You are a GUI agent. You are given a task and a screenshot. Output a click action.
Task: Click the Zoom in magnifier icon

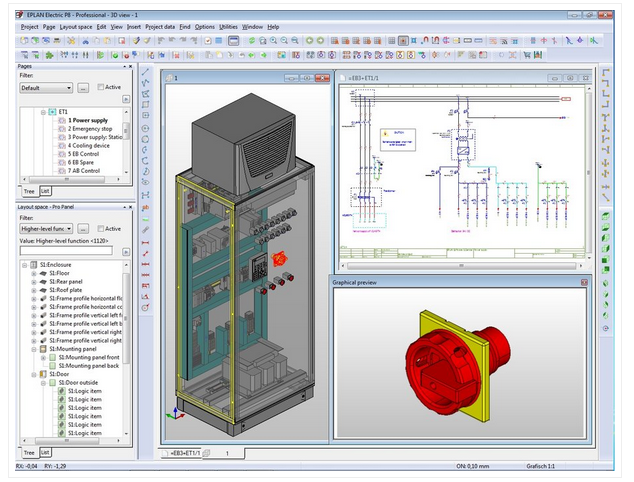click(273, 40)
